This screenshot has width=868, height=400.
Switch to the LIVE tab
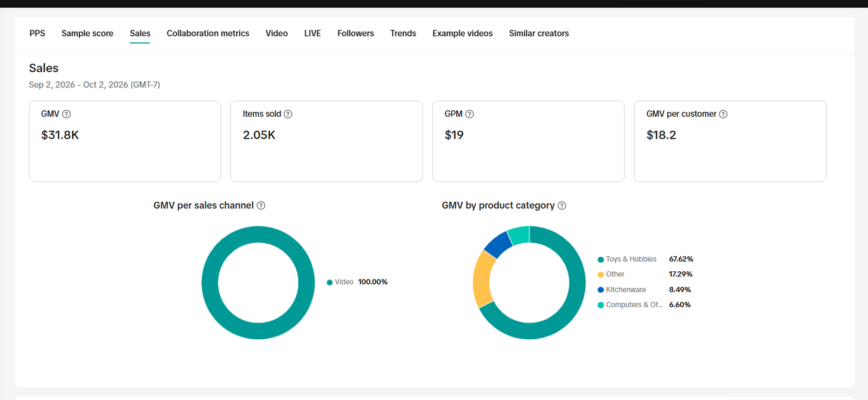coord(312,33)
